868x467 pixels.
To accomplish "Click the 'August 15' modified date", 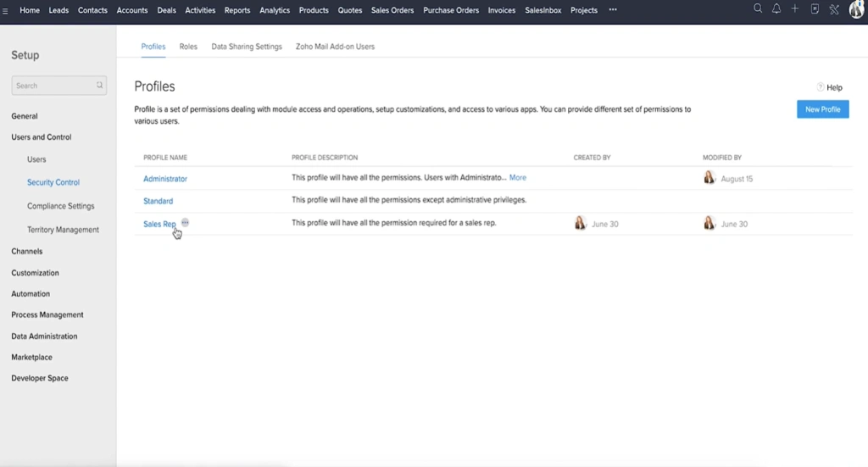I will point(737,179).
